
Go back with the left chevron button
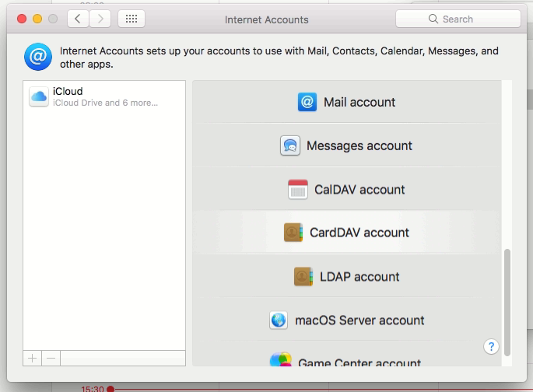click(x=78, y=19)
